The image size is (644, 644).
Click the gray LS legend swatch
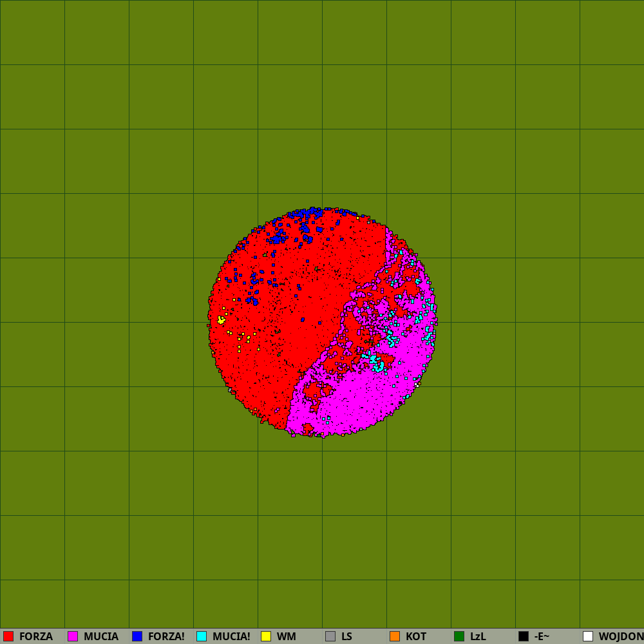click(x=330, y=636)
